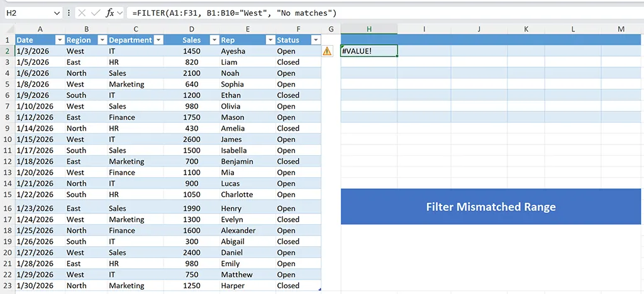Open the Region column filter dropdown
This screenshot has width=644, height=294.
102,40
